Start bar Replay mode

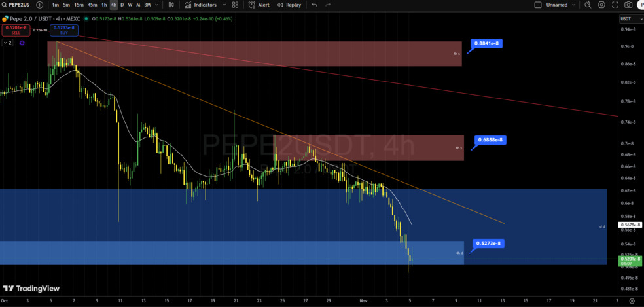[289, 5]
